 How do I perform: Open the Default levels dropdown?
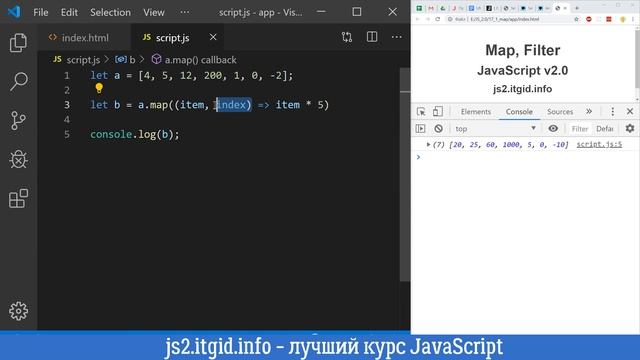point(605,129)
